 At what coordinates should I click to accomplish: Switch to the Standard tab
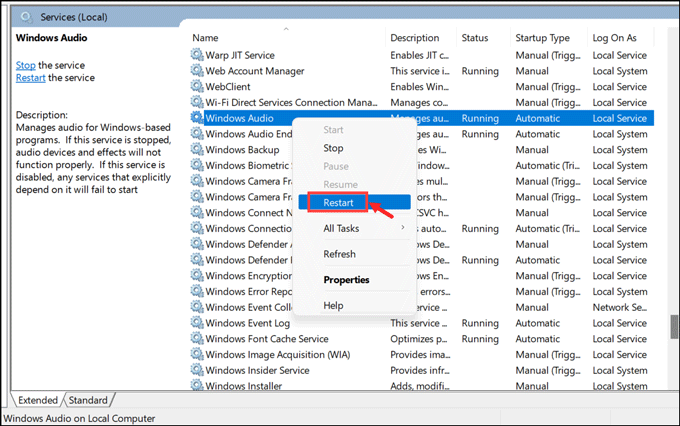tap(88, 400)
